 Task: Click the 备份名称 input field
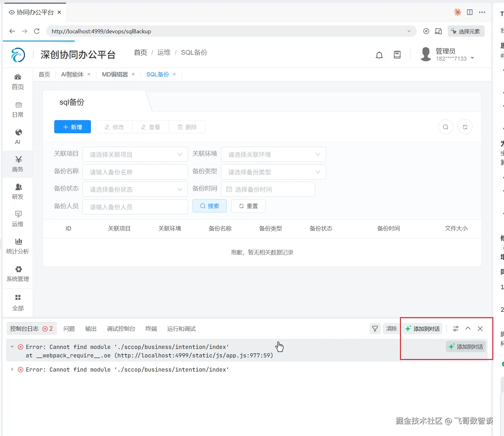click(135, 172)
